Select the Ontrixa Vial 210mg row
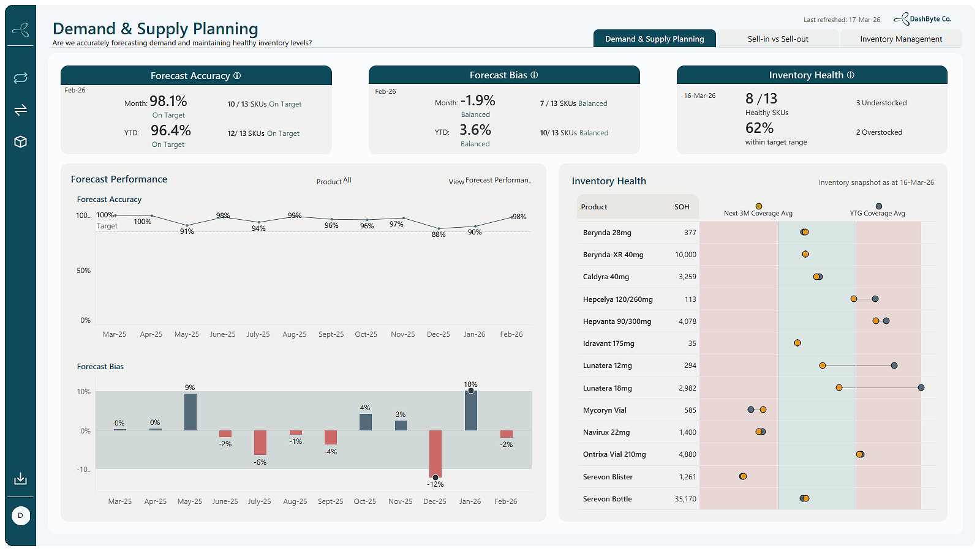980x551 pixels. pos(756,454)
